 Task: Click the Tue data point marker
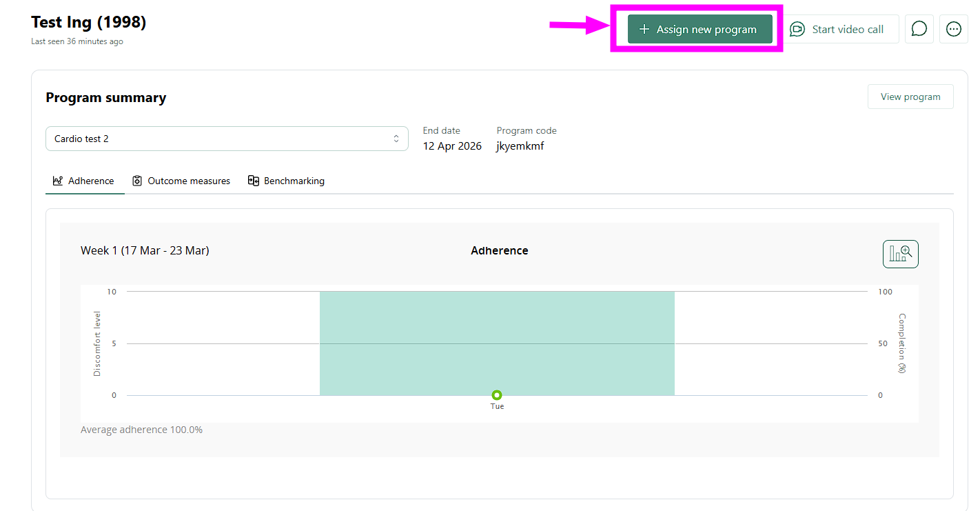(x=497, y=395)
